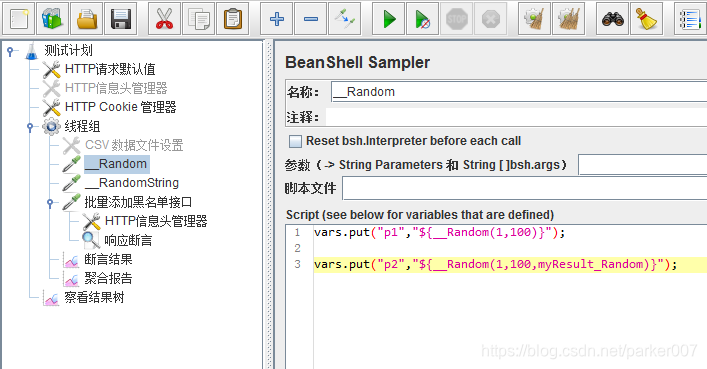Create a new test plan via New icon
Screen dimensions: 707x369
(x=19, y=19)
